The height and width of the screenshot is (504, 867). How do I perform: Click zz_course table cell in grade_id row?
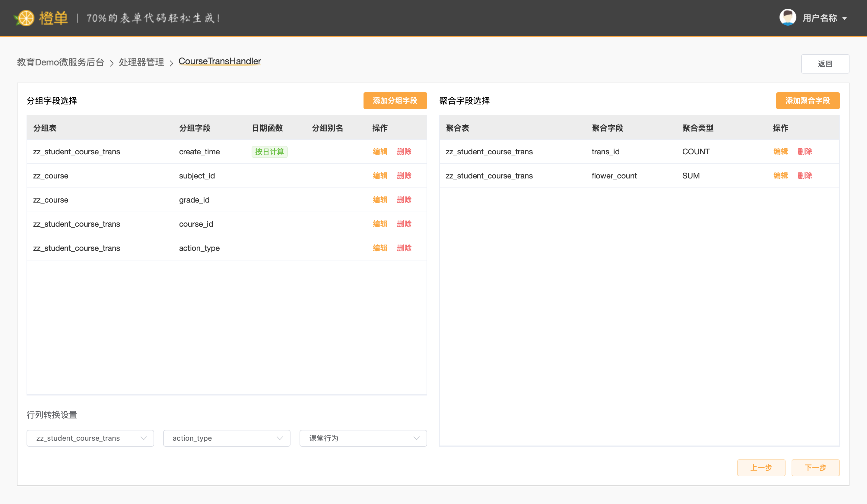pos(51,200)
